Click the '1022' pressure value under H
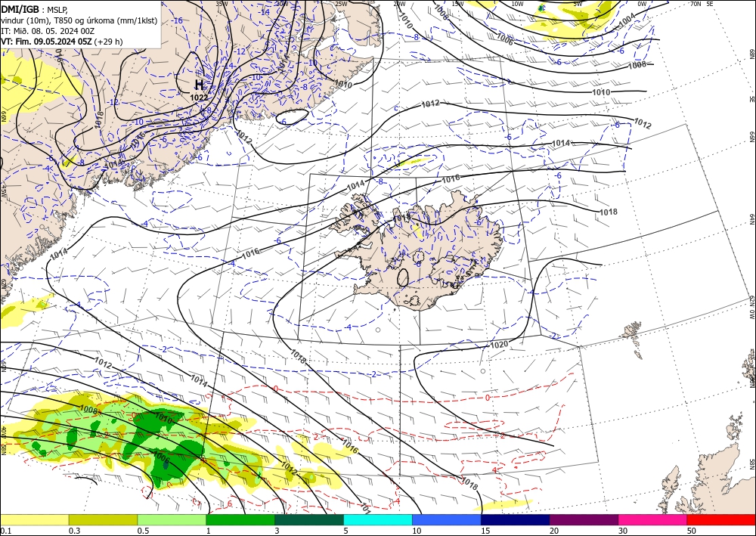 [x=199, y=98]
